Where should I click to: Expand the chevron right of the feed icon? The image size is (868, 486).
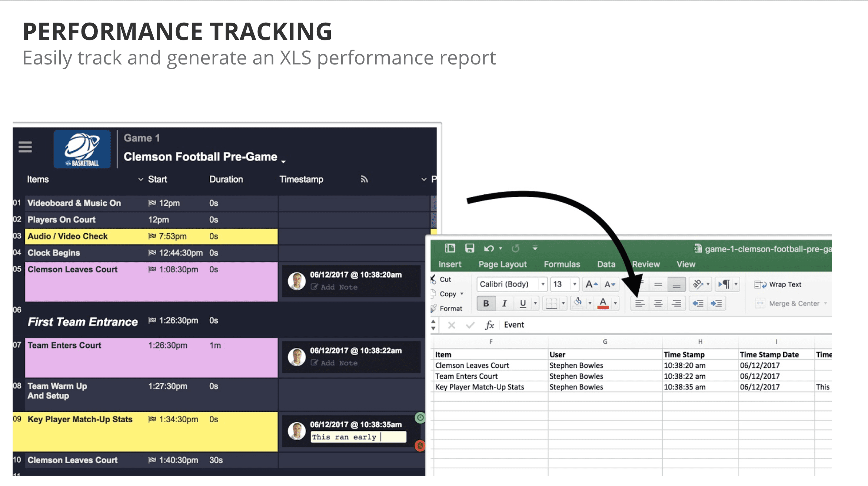[x=424, y=179]
